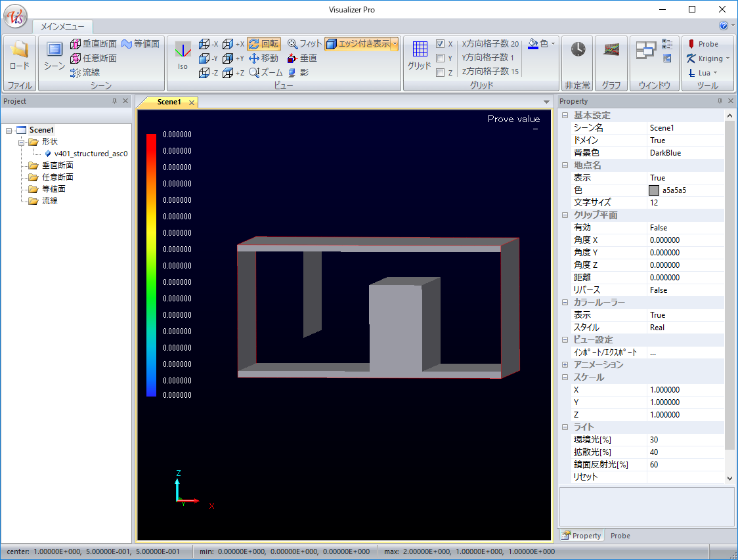Enable the Y grid checkbox

441,58
